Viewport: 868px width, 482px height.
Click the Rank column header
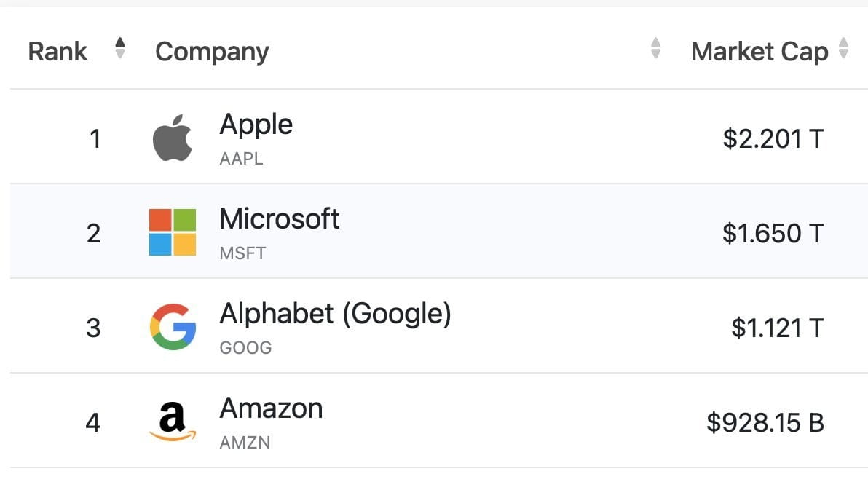pos(58,52)
